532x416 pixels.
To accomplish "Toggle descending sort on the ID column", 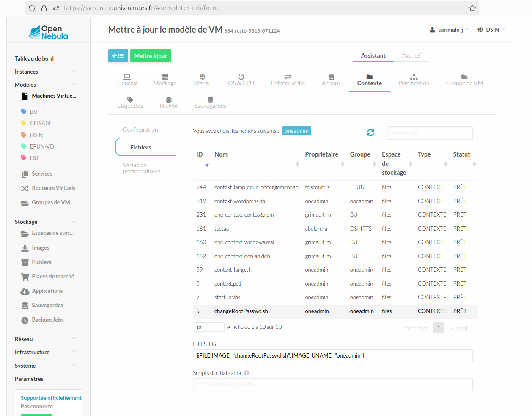I will point(207,165).
